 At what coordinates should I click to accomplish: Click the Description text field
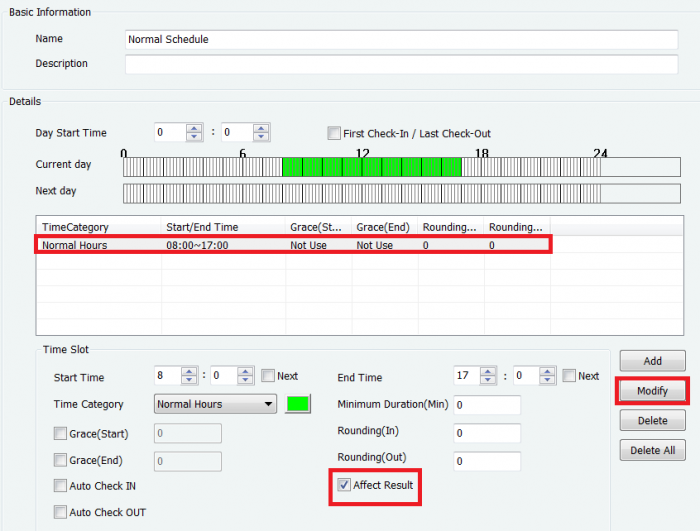(400, 65)
